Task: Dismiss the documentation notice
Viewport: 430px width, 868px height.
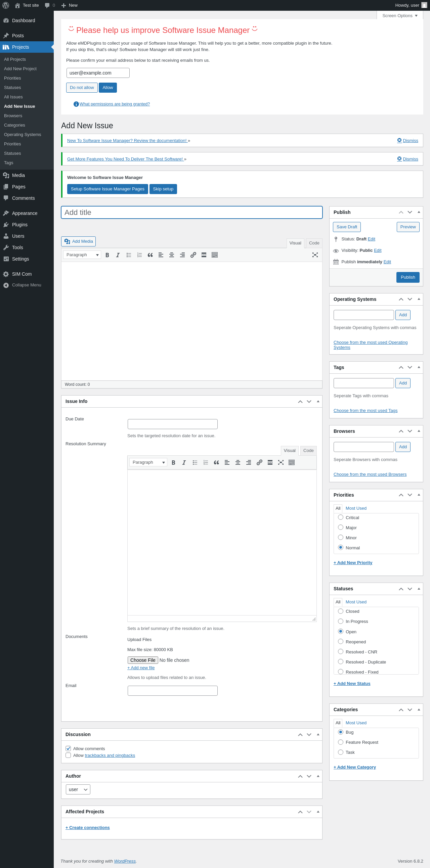Action: click(x=408, y=141)
